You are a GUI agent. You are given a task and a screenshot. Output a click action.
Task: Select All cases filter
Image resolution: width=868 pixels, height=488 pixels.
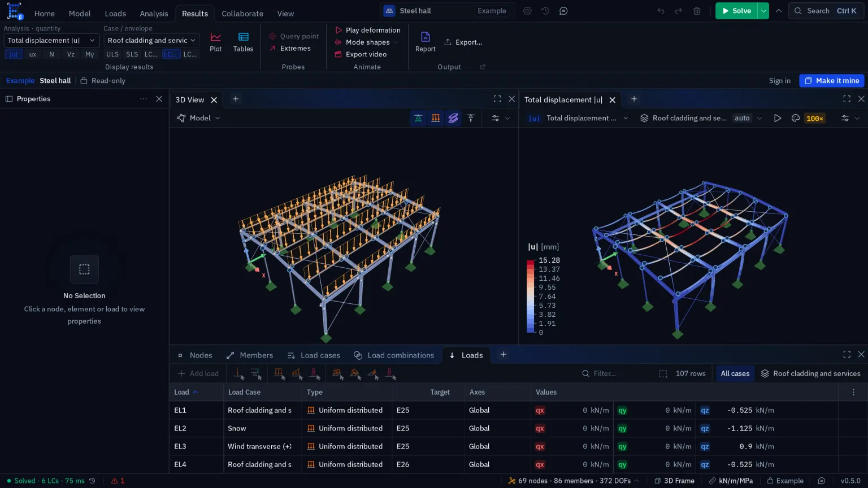(735, 373)
